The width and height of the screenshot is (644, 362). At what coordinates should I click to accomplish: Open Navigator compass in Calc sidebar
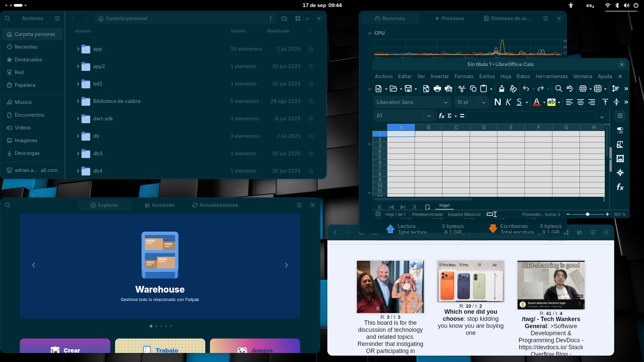tap(620, 173)
